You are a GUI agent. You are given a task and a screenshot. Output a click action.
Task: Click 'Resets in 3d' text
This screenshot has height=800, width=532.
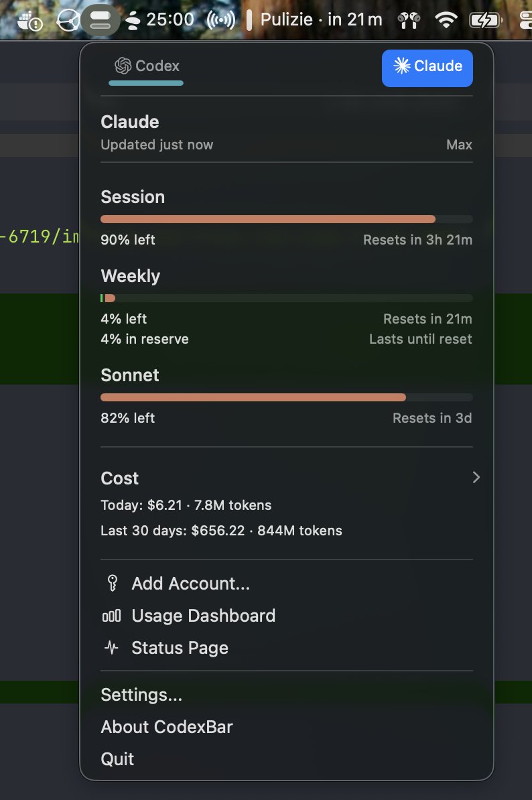[432, 418]
